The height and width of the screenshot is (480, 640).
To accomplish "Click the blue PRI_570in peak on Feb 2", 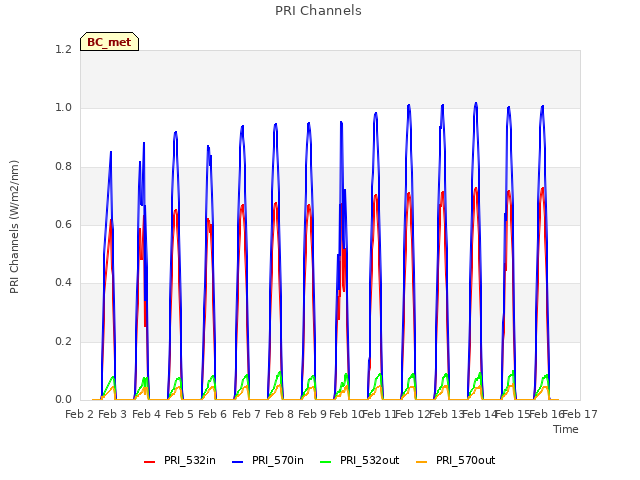I will pyautogui.click(x=111, y=152).
